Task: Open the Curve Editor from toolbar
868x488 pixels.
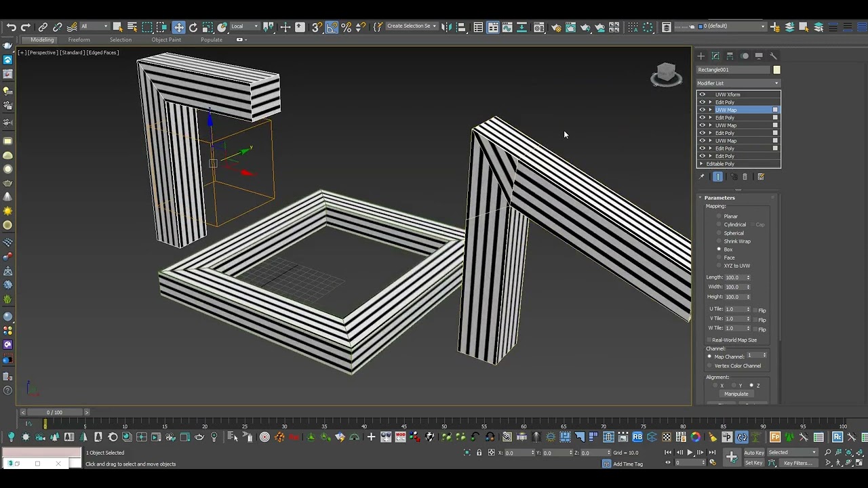Action: tap(507, 26)
